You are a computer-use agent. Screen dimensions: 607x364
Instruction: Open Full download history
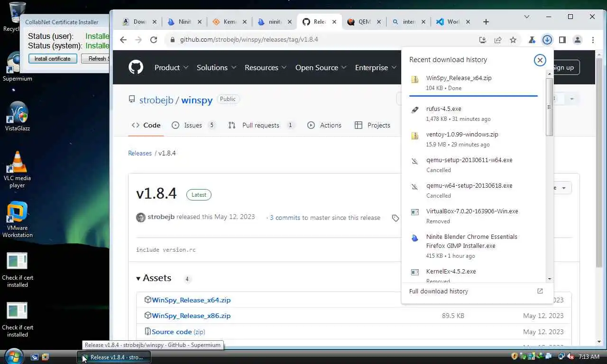pos(439,291)
